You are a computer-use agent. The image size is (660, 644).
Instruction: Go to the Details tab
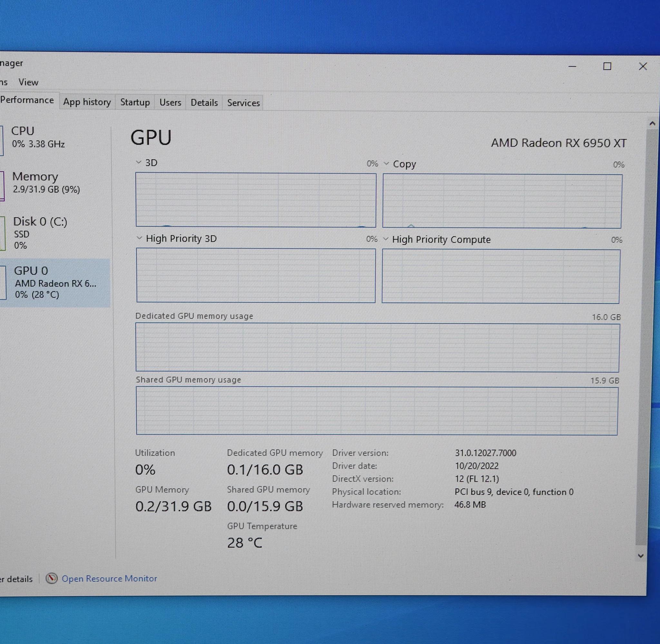[204, 103]
